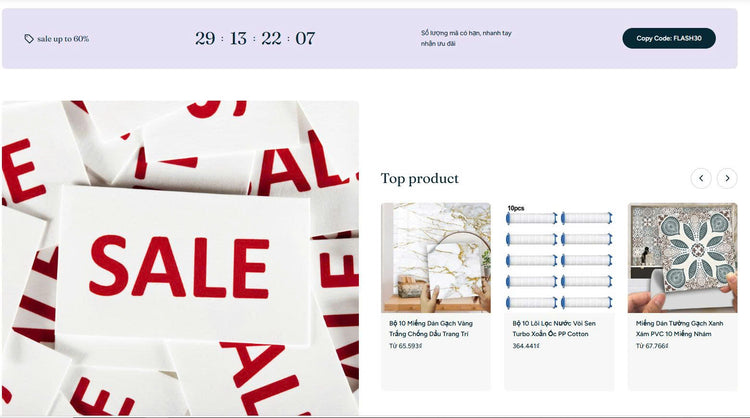Click the countdown hours value 13

point(238,38)
